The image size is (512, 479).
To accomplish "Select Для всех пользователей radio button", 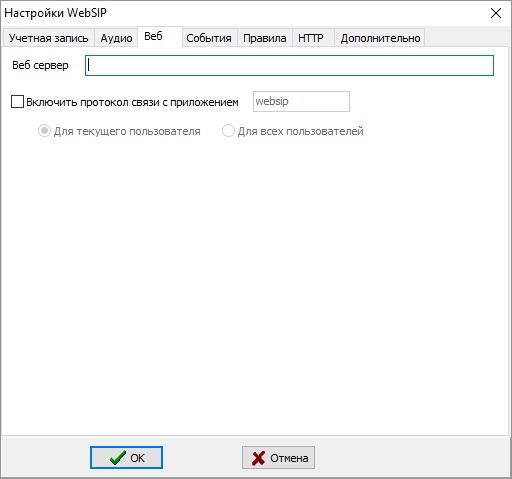I will coord(228,131).
